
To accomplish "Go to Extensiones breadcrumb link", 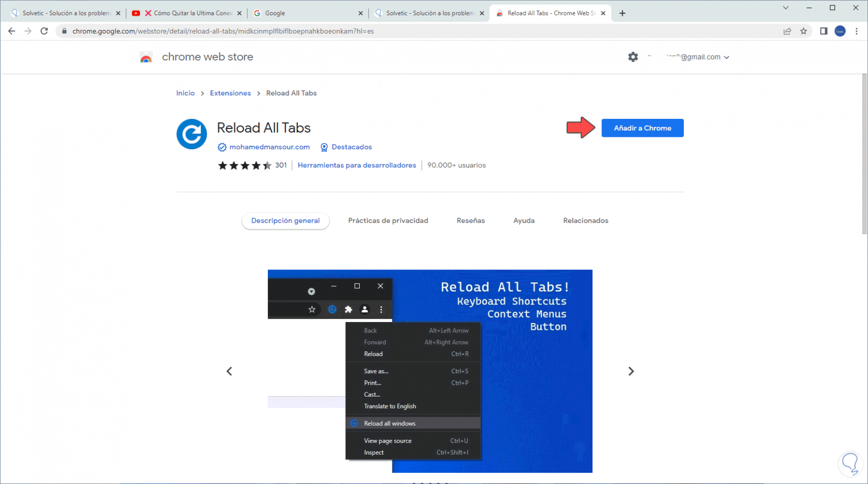I will point(230,93).
